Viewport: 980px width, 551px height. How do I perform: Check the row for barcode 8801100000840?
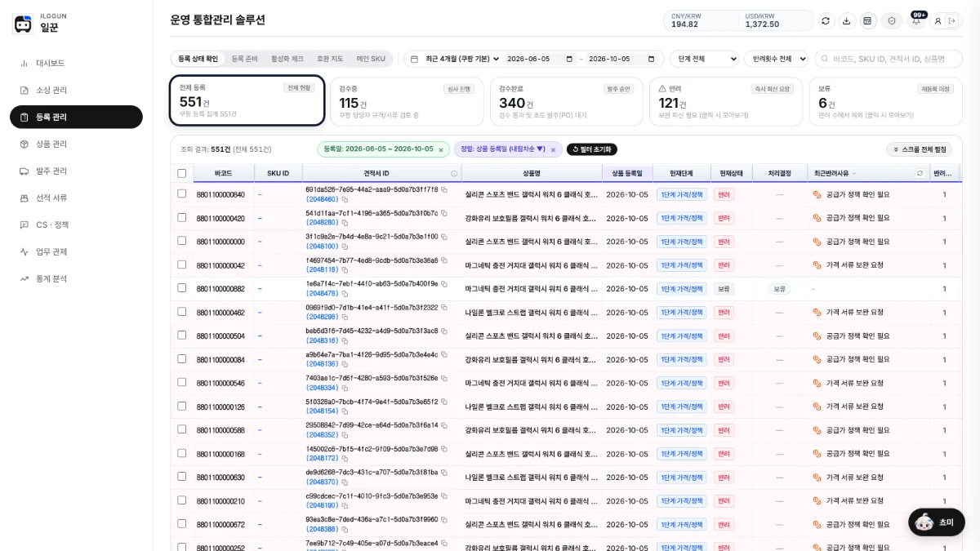click(x=181, y=193)
